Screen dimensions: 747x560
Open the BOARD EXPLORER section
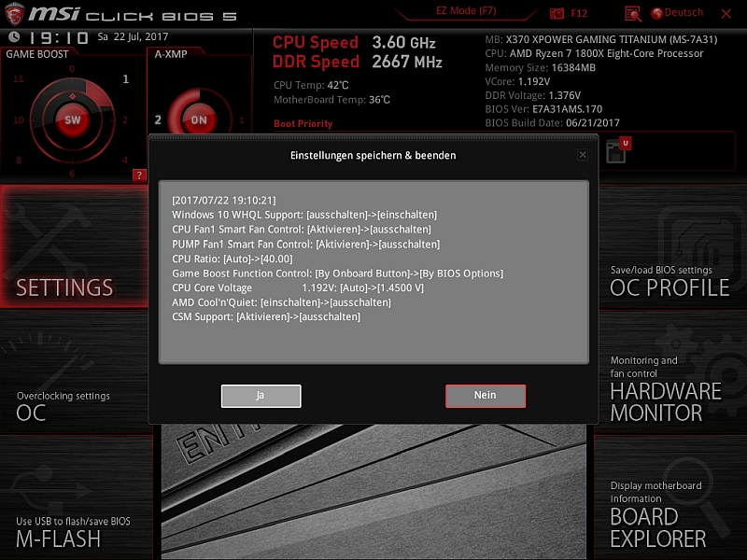click(x=670, y=498)
